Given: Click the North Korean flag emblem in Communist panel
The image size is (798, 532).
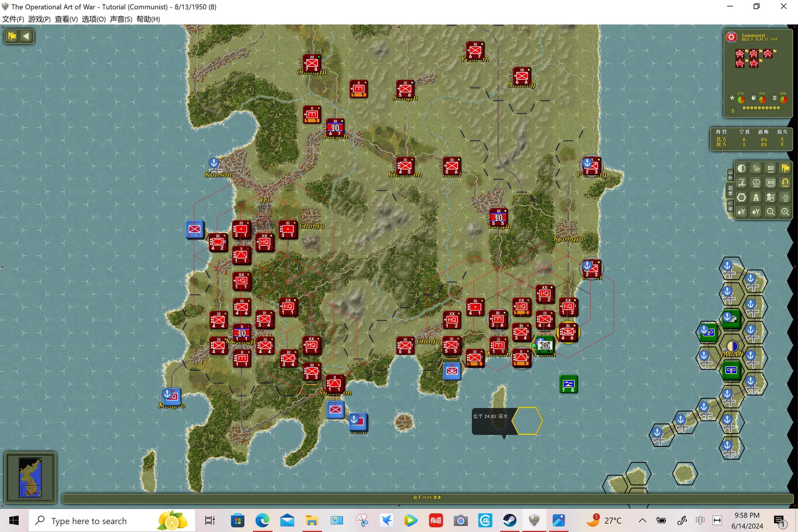Looking at the screenshot, I should coord(731,37).
